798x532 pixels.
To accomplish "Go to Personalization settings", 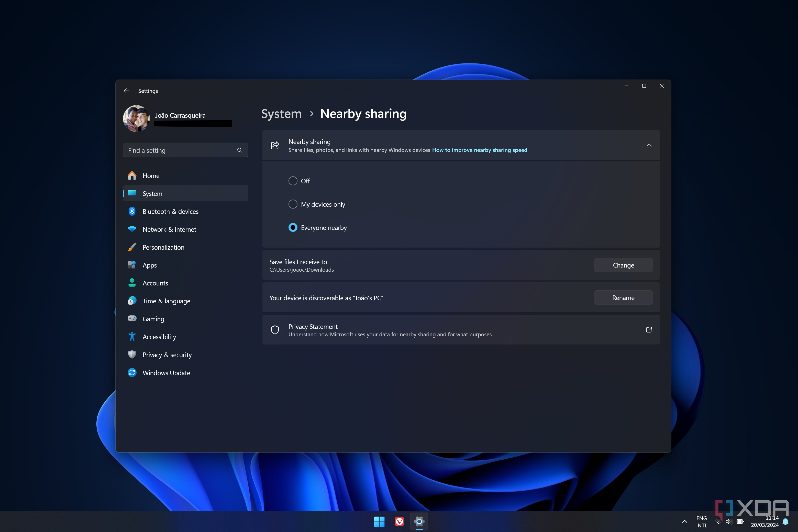I will pyautogui.click(x=163, y=247).
